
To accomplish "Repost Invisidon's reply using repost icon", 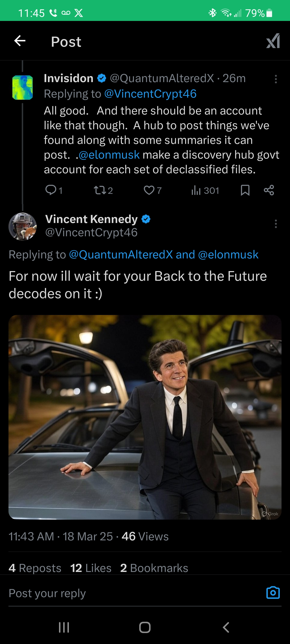I will pos(100,190).
